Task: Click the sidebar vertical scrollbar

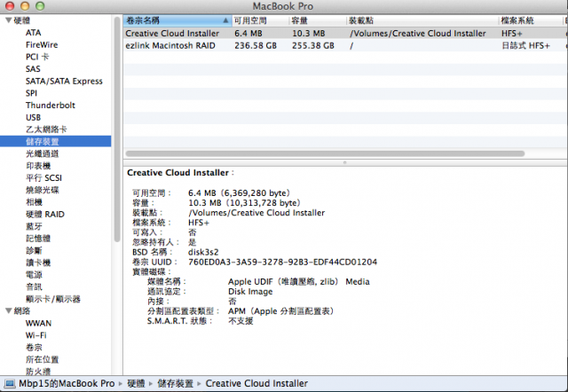Action: (117, 129)
